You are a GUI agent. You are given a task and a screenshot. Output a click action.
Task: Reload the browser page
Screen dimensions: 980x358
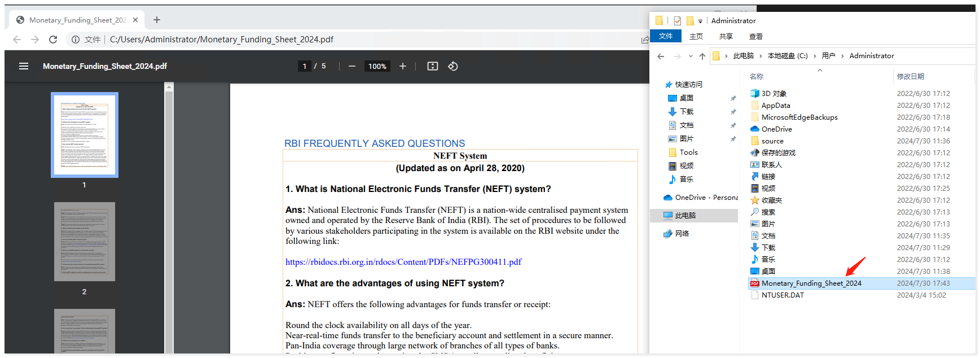[53, 40]
